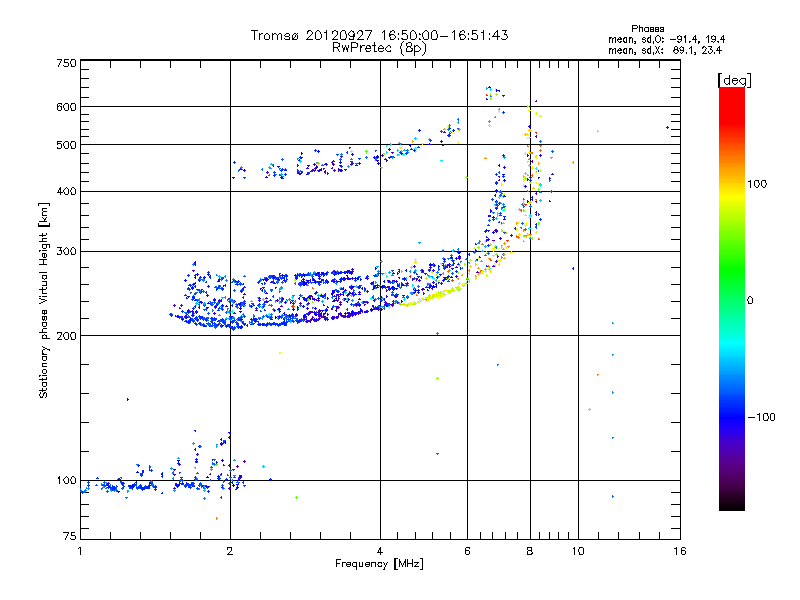Click the x-axis tick label '1'

click(80, 551)
